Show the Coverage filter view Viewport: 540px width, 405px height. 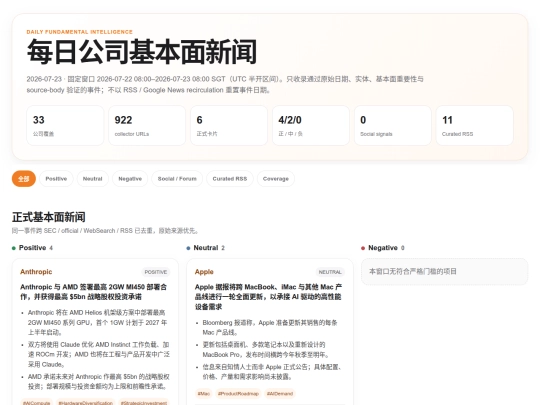(276, 179)
